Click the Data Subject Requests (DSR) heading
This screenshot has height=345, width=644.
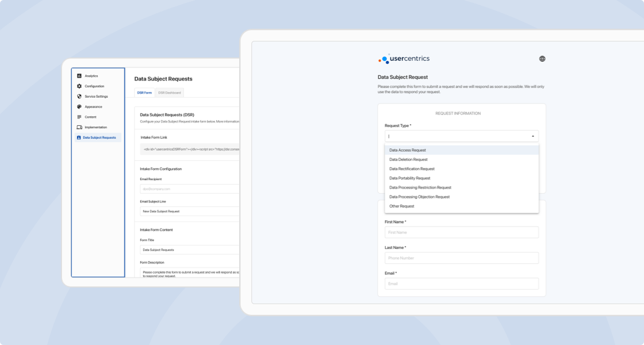tap(167, 115)
